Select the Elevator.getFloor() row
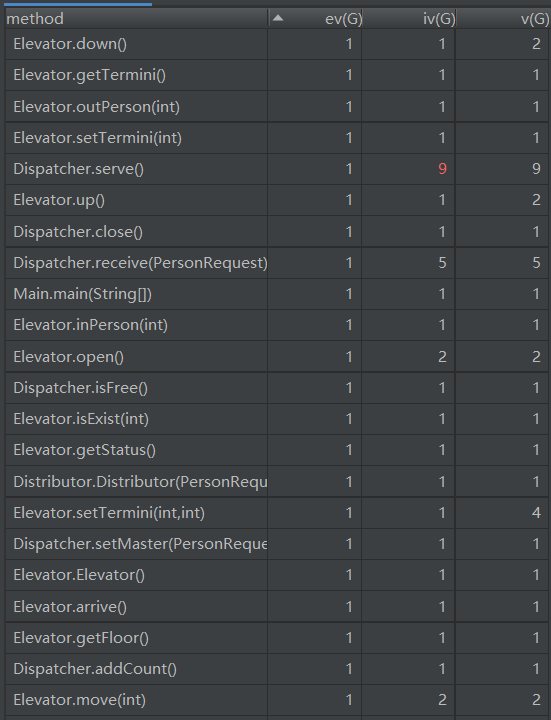This screenshot has height=720, width=551. tap(278, 638)
